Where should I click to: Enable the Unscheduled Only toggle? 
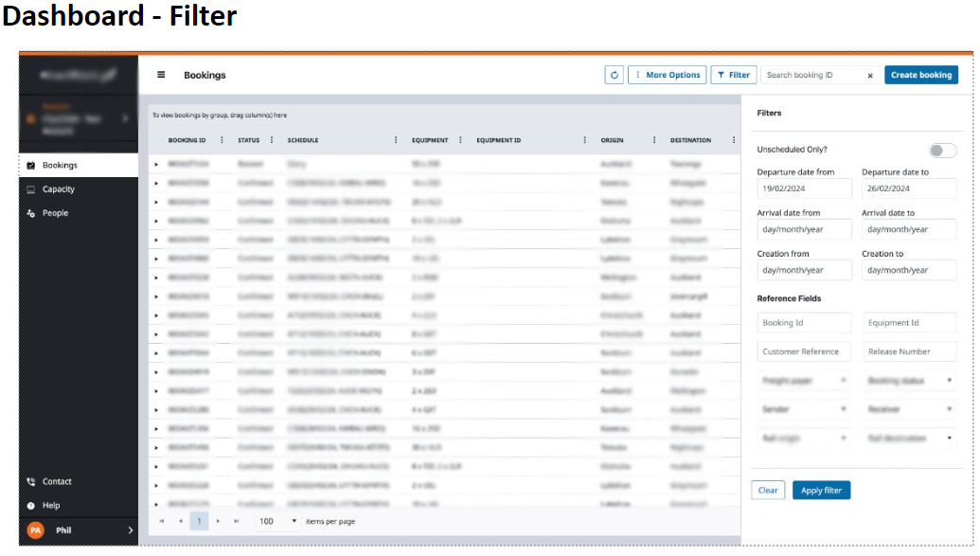942,151
